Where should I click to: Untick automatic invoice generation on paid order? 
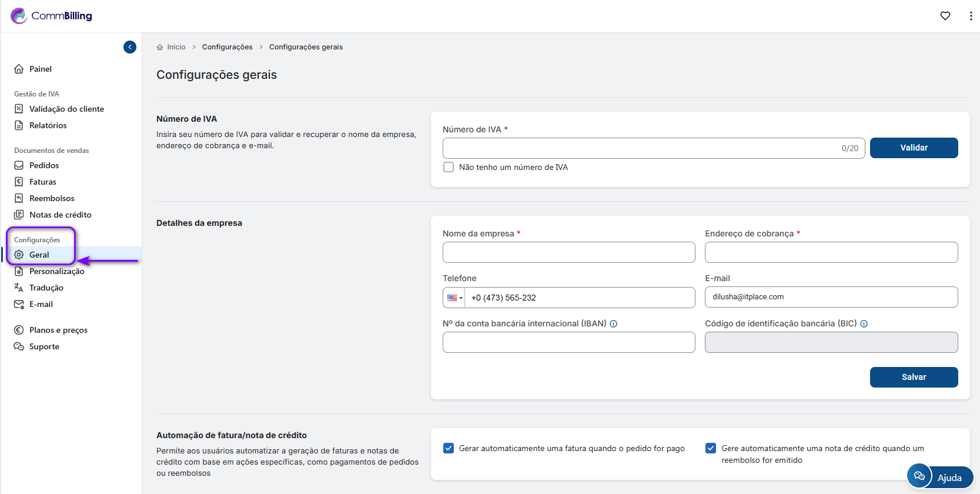[449, 448]
